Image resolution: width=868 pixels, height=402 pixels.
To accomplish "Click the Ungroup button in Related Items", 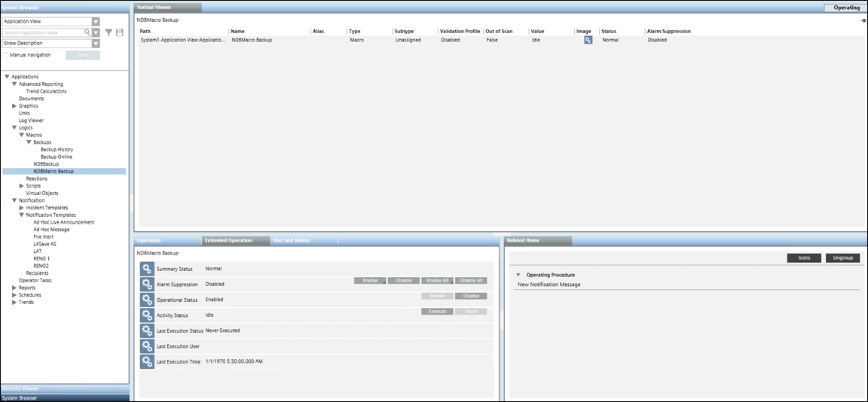I will tap(842, 258).
